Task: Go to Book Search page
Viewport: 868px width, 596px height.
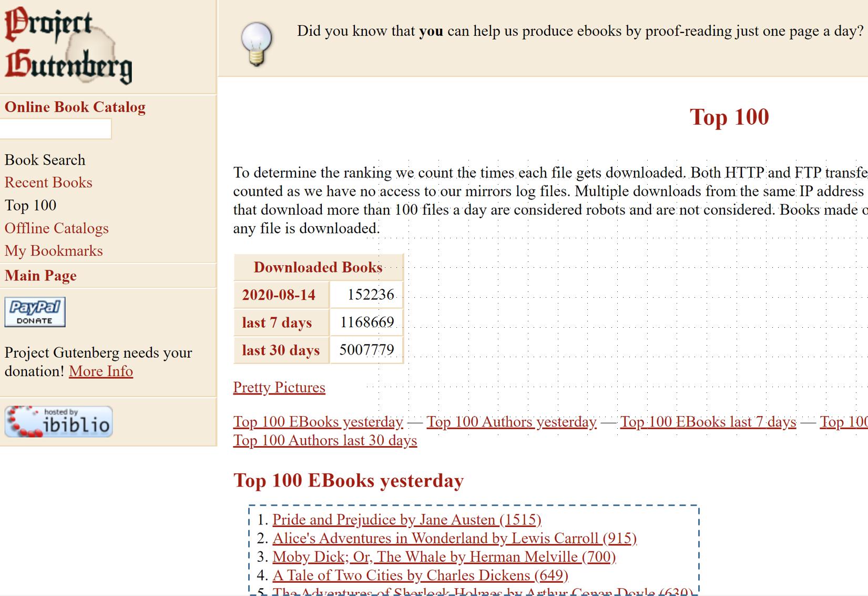Action: click(45, 160)
